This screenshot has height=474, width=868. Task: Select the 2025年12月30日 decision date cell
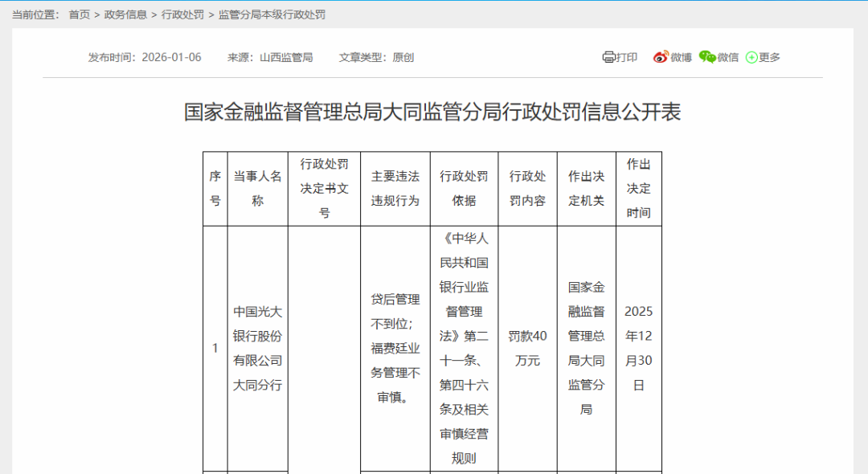click(638, 348)
